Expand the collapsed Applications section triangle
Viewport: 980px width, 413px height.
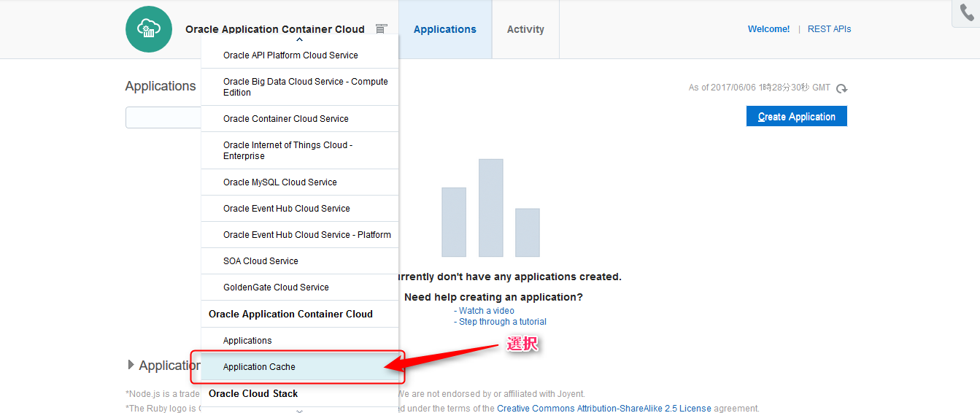tap(131, 365)
